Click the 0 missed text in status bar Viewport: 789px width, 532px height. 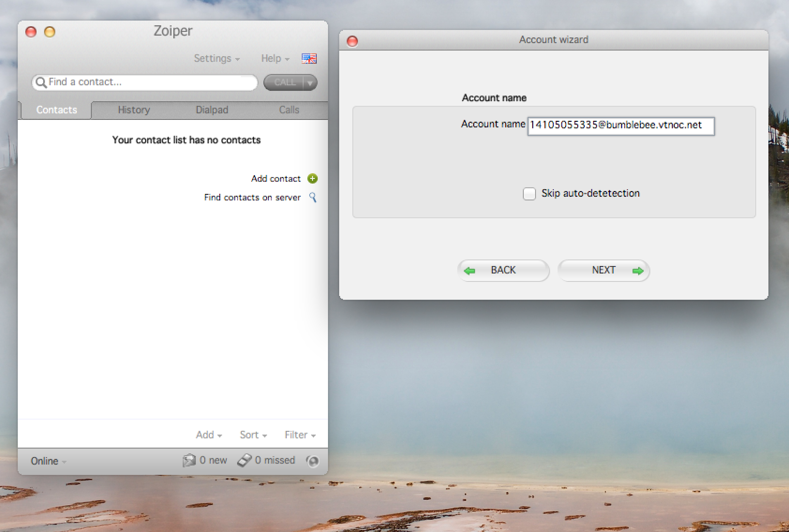pyautogui.click(x=275, y=460)
